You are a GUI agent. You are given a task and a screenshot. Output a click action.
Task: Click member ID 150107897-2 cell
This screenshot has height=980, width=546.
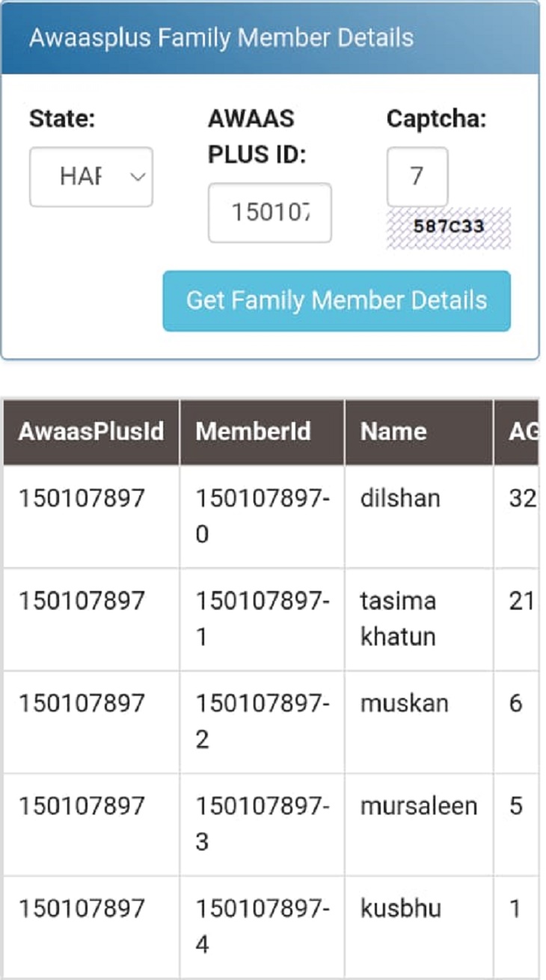pyautogui.click(x=262, y=721)
